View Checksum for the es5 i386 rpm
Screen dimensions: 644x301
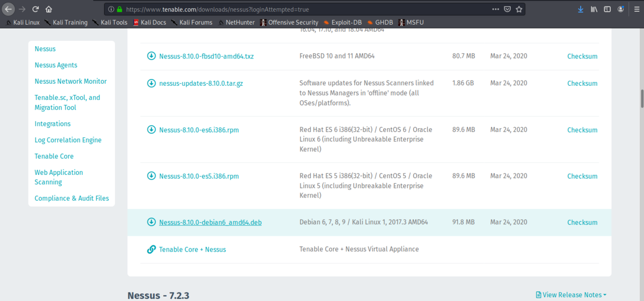click(582, 176)
